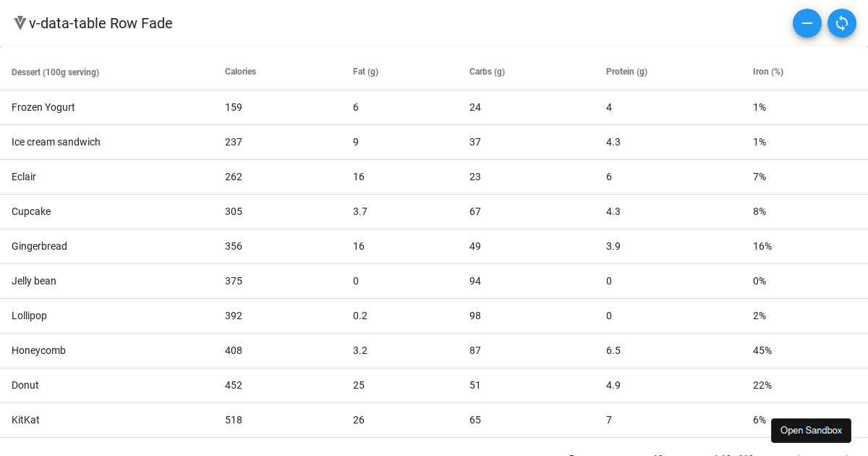
Task: Sort the table by Iron (%)
Action: [x=768, y=72]
